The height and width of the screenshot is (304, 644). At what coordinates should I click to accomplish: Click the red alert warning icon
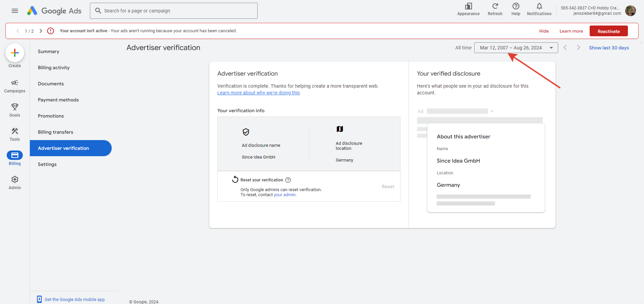[x=51, y=31]
